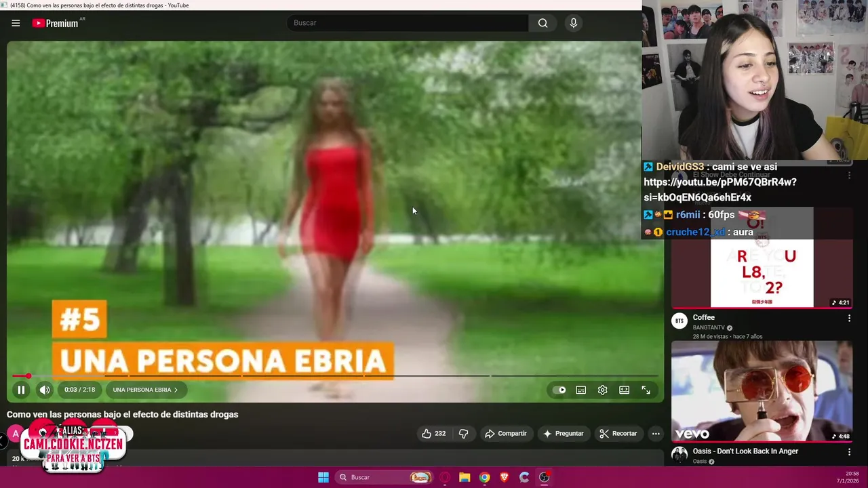Open the Oasis vevo video thumbnail
This screenshot has height=488, width=868.
(762, 391)
